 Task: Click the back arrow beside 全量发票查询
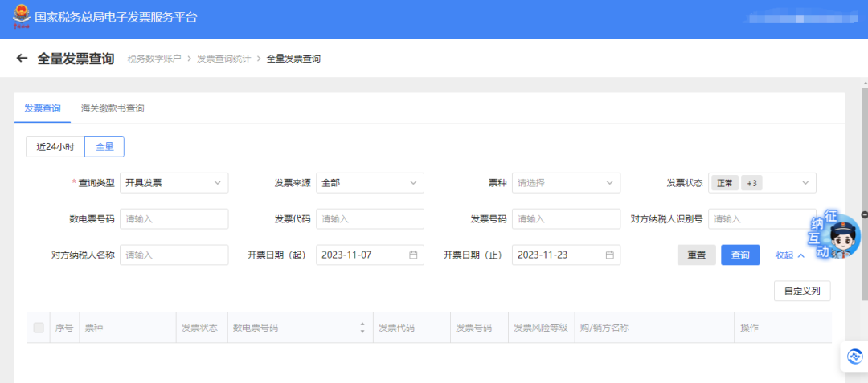[22, 59]
